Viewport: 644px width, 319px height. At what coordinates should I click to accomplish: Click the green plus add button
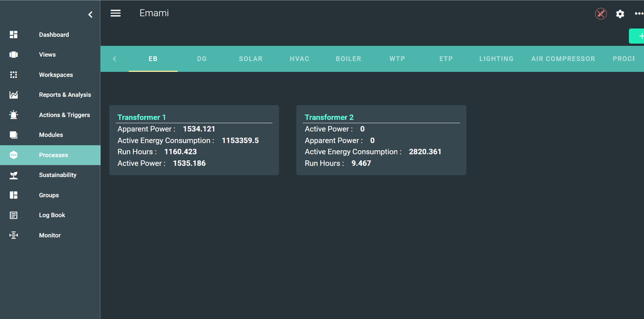(637, 36)
